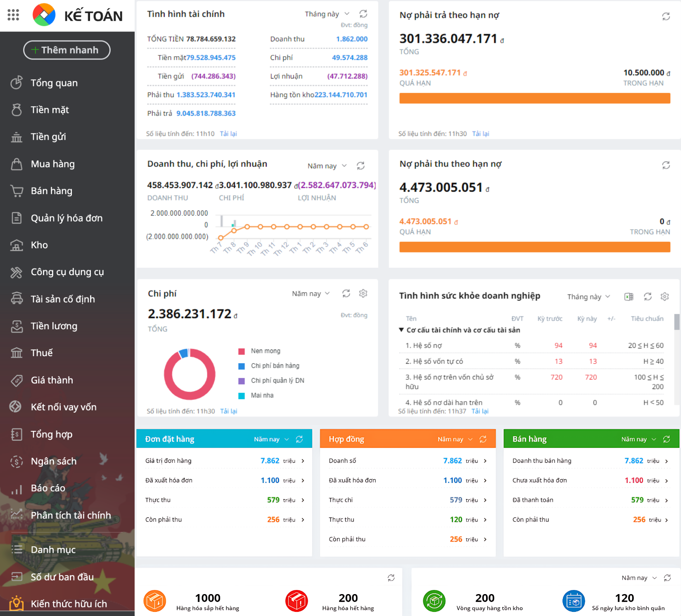Open settings gear for Tình hình sức khỏe doanh nghiệp

(x=664, y=297)
